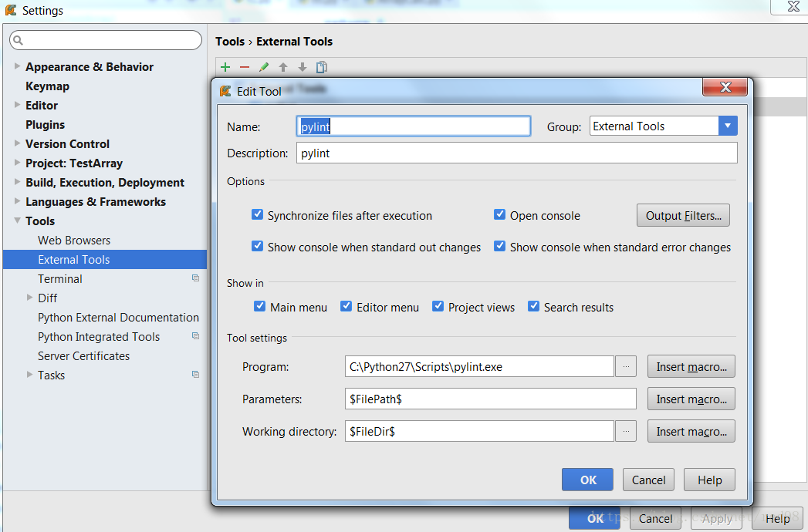The width and height of the screenshot is (808, 532).
Task: Click the project-level icon beside Python Integrated Tools
Action: (195, 336)
